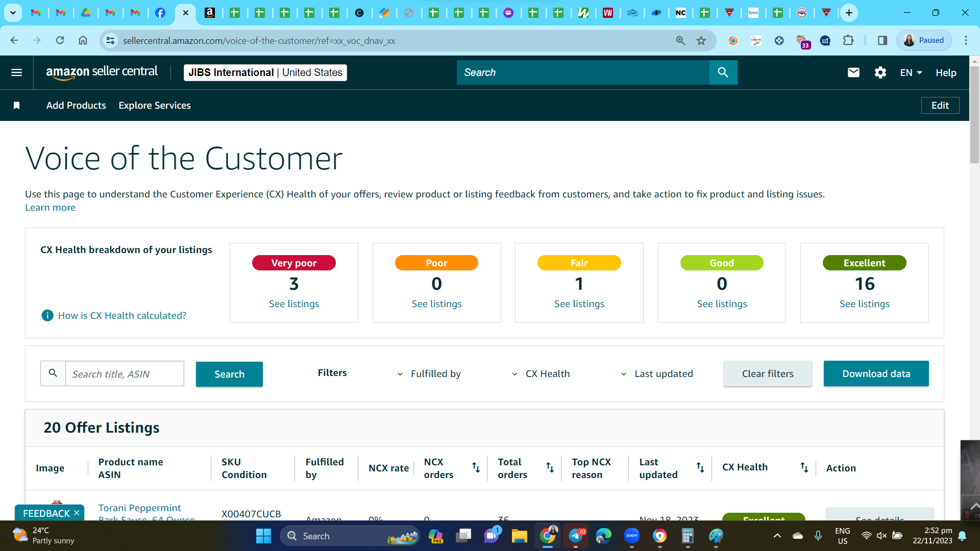
Task: Open the EN language dropdown
Action: [x=911, y=72]
